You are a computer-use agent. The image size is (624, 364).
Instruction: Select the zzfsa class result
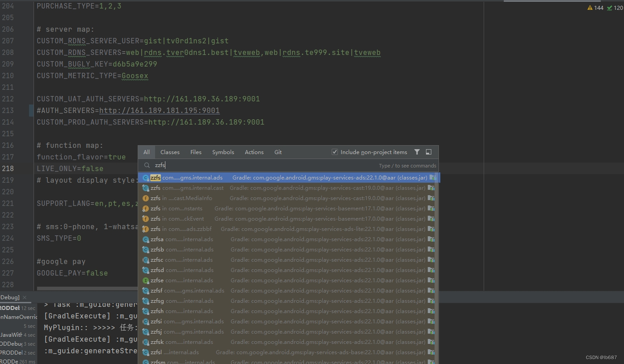[286, 239]
